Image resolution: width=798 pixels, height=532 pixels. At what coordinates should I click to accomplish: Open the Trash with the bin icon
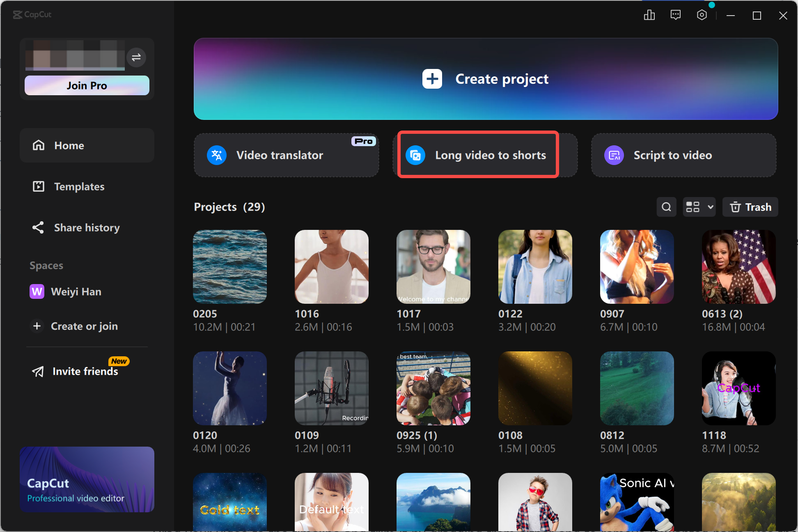point(750,207)
